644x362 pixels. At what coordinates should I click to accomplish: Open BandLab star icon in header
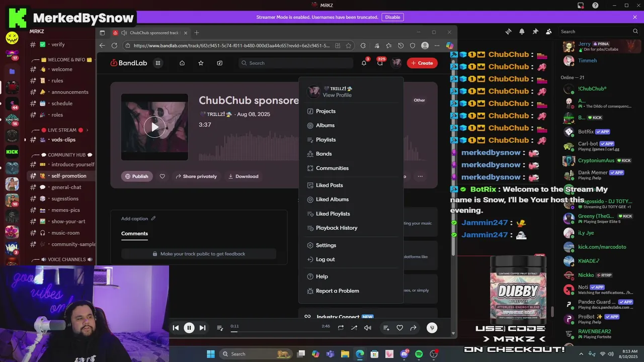pyautogui.click(x=201, y=63)
